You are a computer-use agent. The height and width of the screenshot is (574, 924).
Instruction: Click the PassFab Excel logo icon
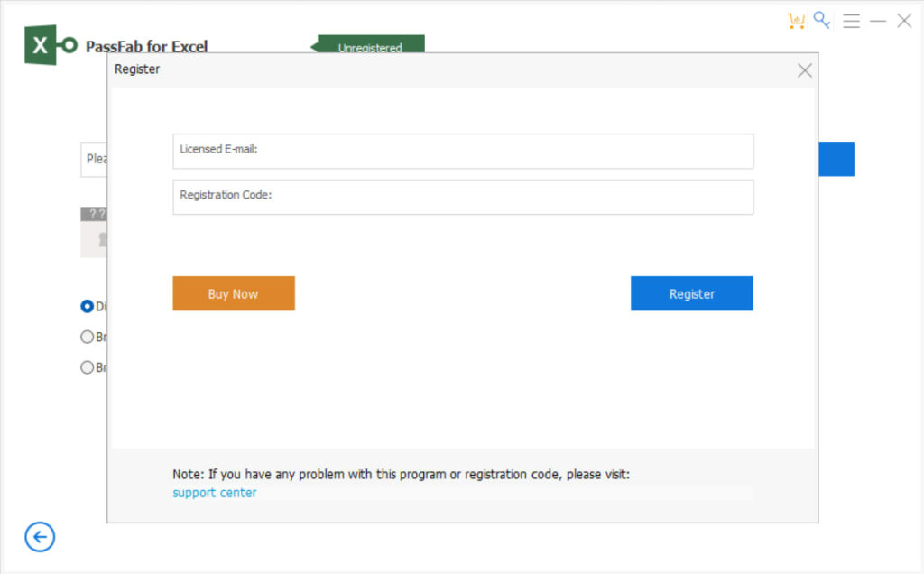coord(51,45)
